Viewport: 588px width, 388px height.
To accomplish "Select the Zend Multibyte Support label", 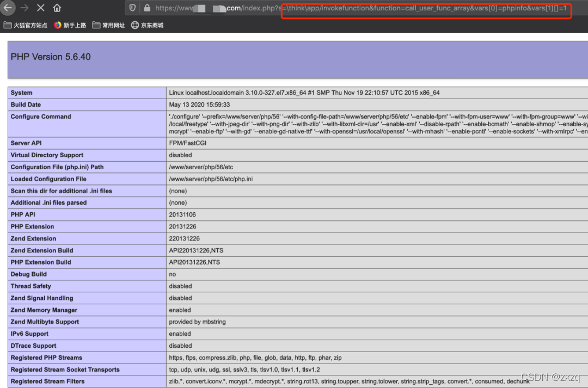I will (45, 322).
